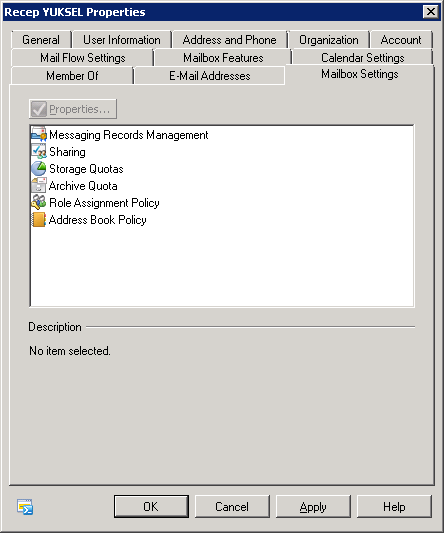This screenshot has width=444, height=533.
Task: Close the Recep YUKSEL Properties dialog
Action: tap(431, 12)
